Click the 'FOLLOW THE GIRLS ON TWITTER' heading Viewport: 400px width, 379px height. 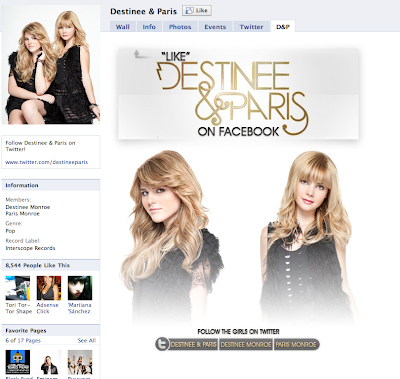(238, 332)
